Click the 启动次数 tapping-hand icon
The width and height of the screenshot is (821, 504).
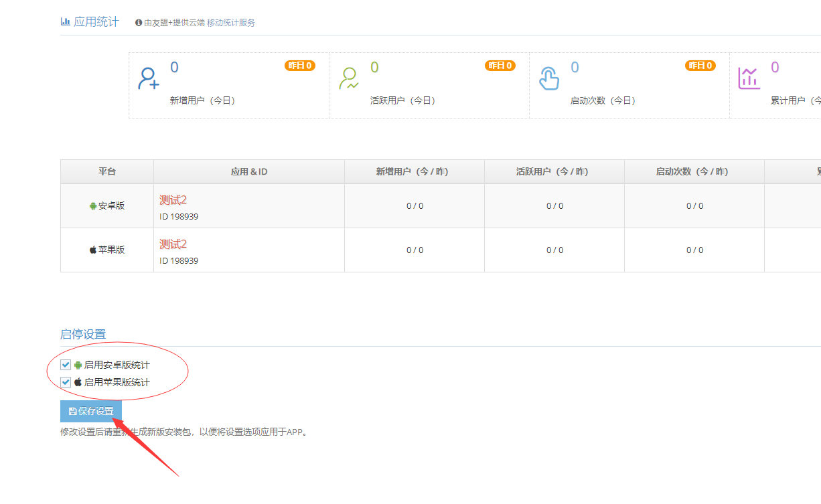[x=549, y=78]
